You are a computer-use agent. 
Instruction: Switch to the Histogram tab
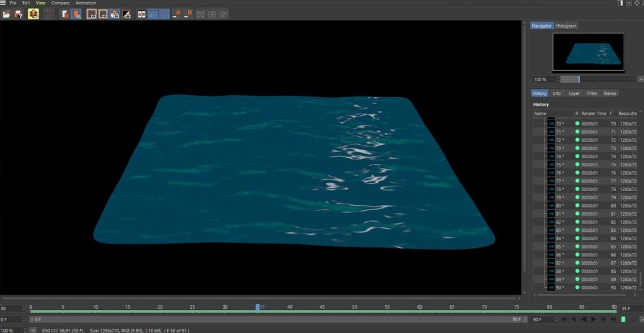pos(565,26)
